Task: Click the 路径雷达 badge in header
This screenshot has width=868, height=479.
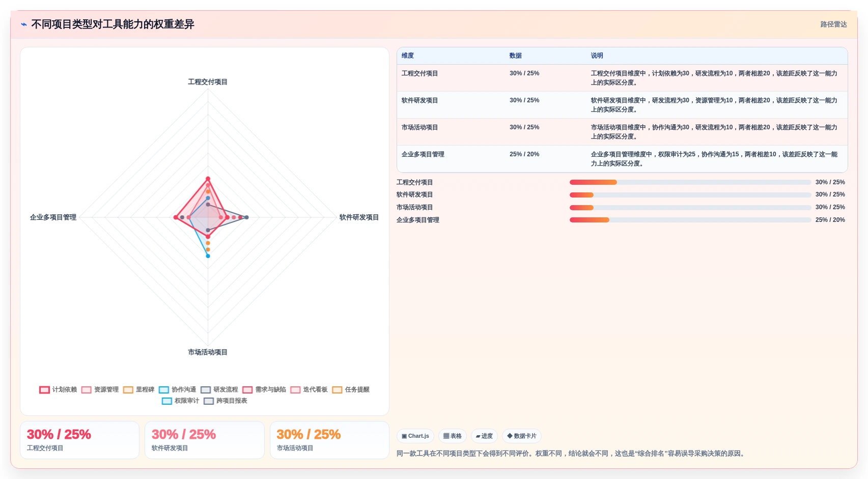Action: tap(833, 24)
